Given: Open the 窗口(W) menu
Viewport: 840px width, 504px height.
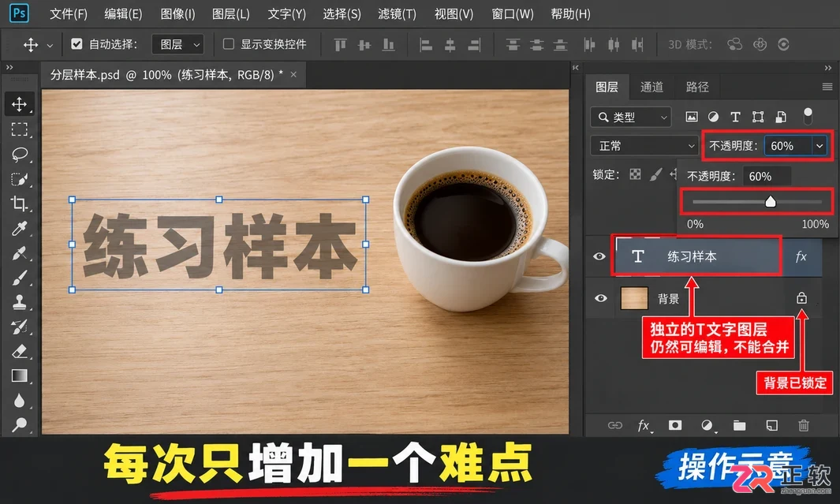Looking at the screenshot, I should [x=513, y=14].
